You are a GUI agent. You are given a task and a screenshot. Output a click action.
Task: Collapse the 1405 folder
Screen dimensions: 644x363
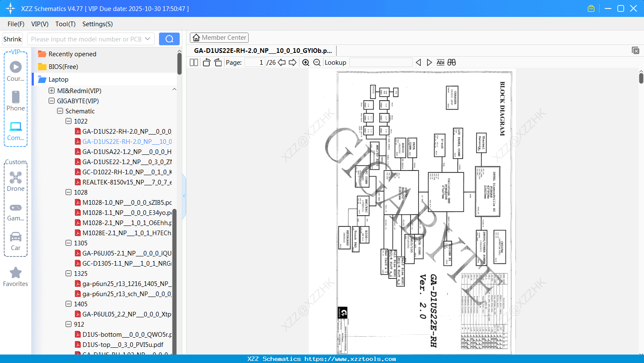[x=69, y=304]
